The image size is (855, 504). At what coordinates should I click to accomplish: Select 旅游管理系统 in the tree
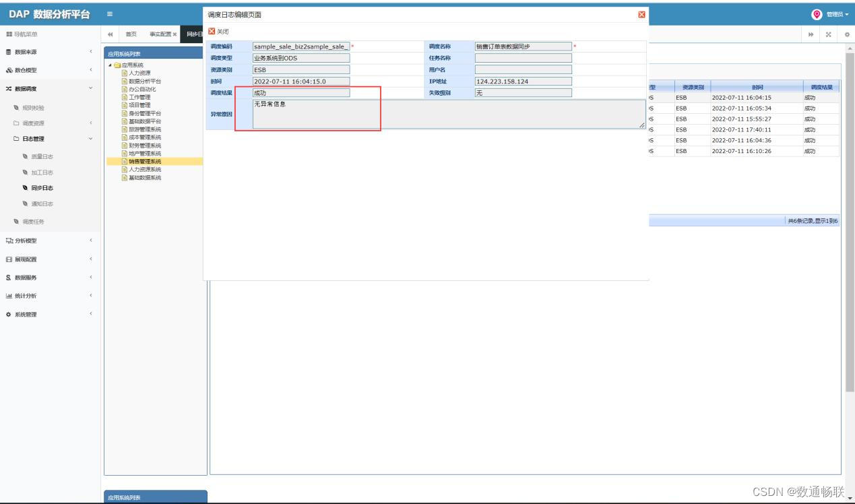pyautogui.click(x=145, y=129)
